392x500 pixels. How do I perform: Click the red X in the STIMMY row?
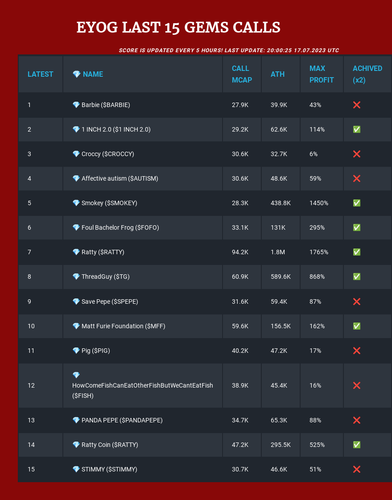coord(356,469)
